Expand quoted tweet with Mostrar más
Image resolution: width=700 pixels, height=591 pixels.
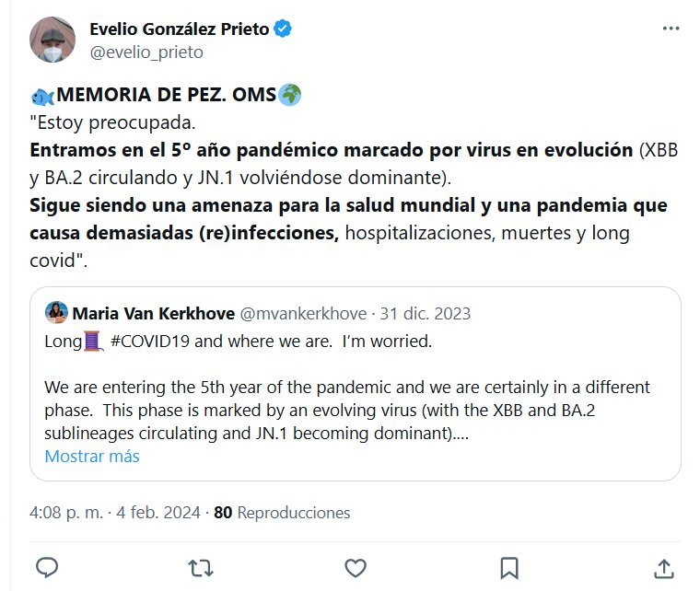(92, 457)
